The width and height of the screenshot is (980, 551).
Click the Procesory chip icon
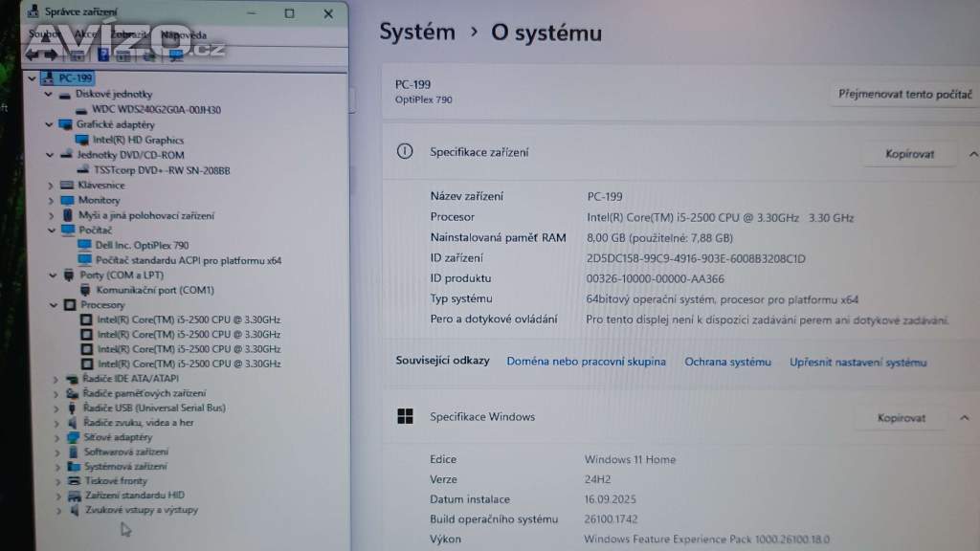pos(70,305)
